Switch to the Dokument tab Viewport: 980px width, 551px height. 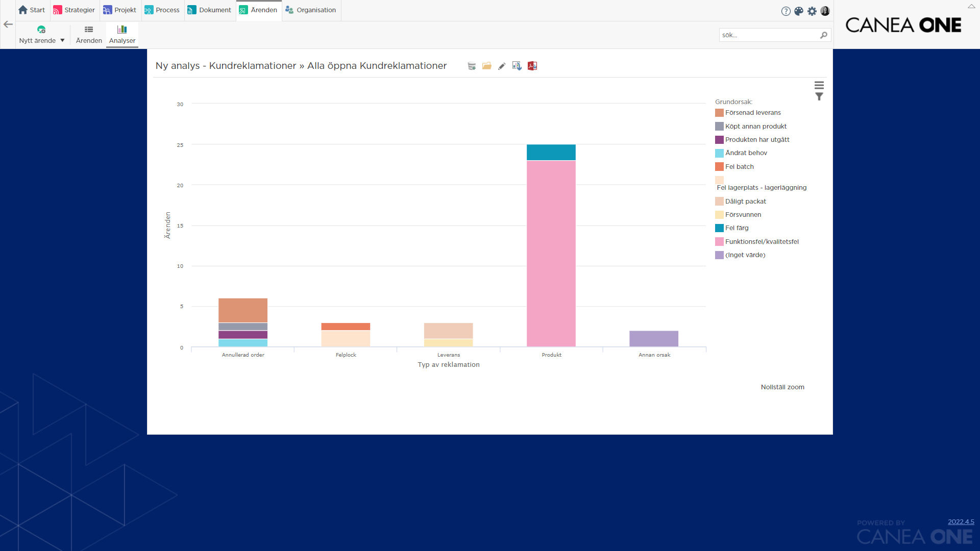pyautogui.click(x=210, y=10)
